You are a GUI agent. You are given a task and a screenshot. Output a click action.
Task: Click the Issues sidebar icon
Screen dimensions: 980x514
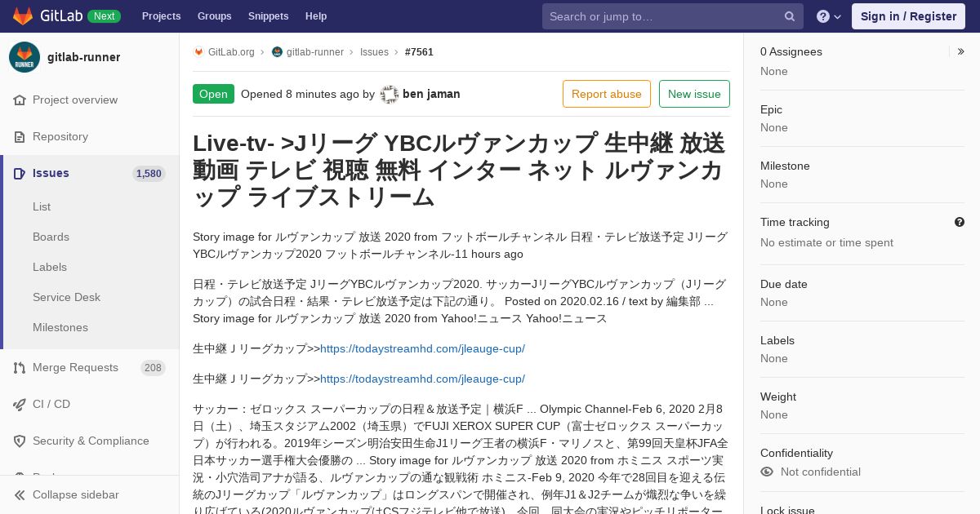click(20, 173)
